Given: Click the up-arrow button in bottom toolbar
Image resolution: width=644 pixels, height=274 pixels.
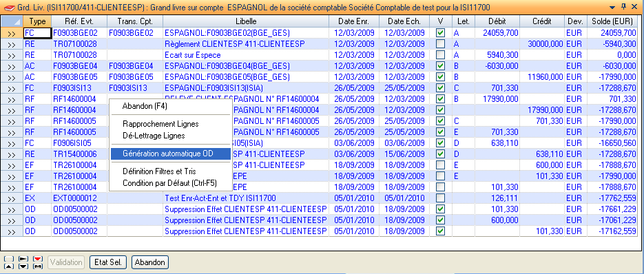Looking at the screenshot, I should pos(9,266).
